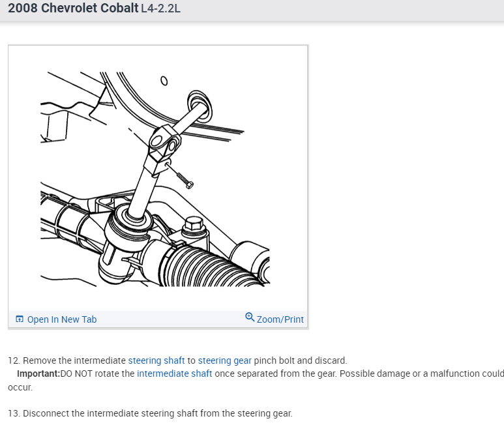Click the 'L4-2.2L' engine label

[160, 8]
